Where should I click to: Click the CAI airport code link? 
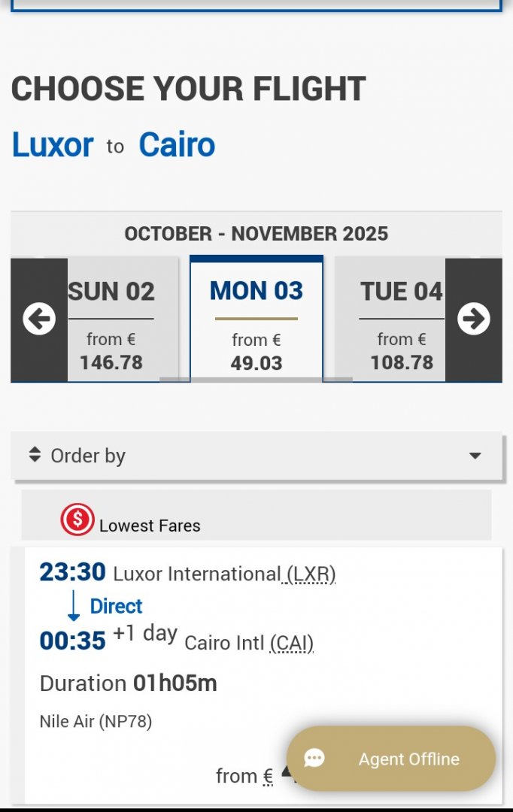tap(291, 643)
